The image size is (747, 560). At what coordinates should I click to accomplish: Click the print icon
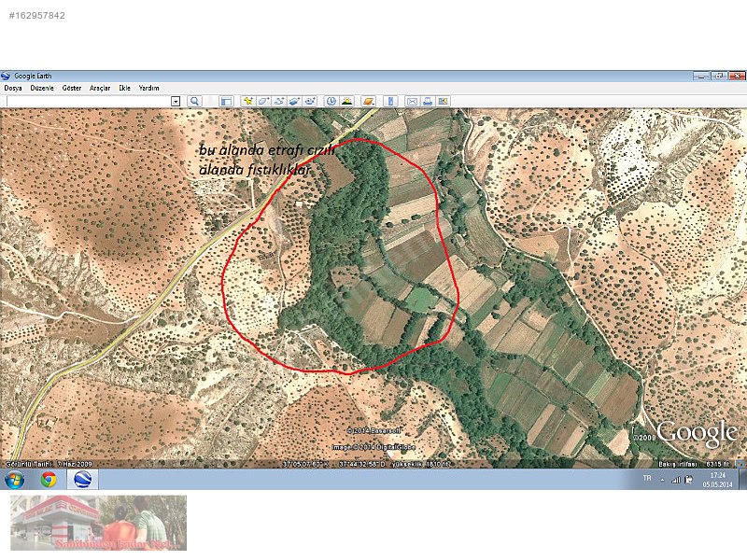point(427,101)
